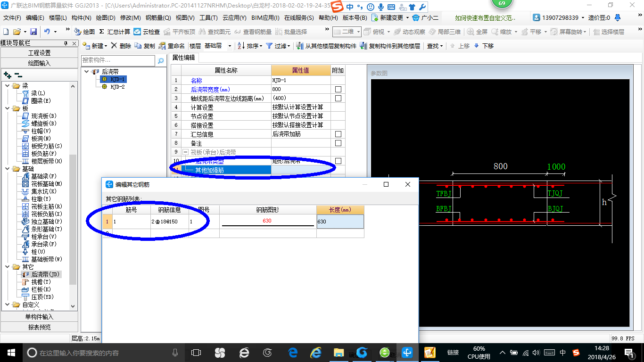Switch to 绘图 drawing mode
The image size is (644, 362).
point(84,32)
